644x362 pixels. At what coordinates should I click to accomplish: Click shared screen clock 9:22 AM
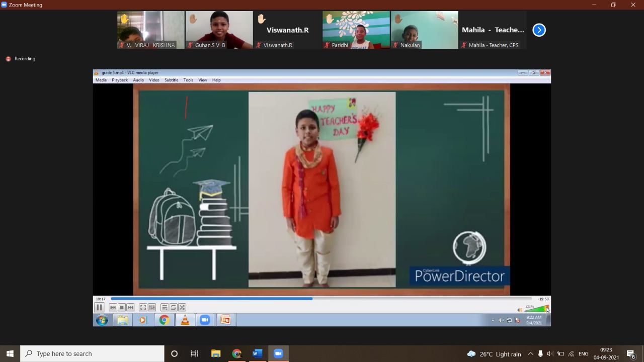[534, 320]
